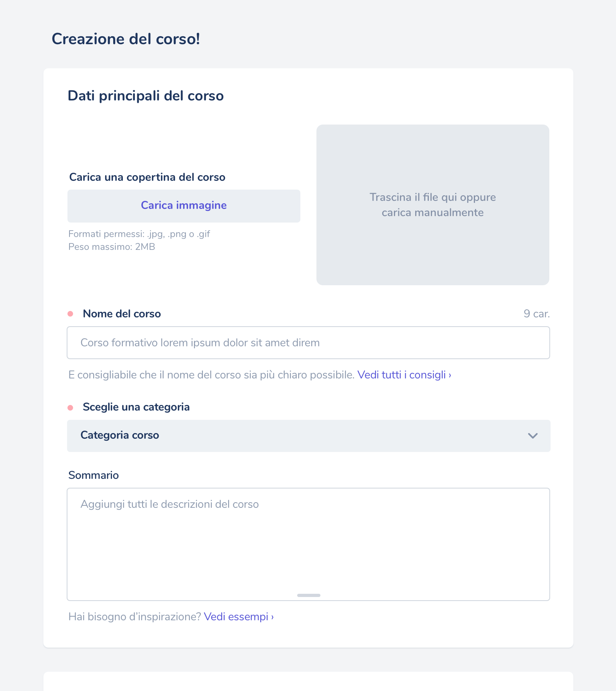Image resolution: width=616 pixels, height=691 pixels.
Task: Follow the Vedi essempi link
Action: pyautogui.click(x=239, y=617)
